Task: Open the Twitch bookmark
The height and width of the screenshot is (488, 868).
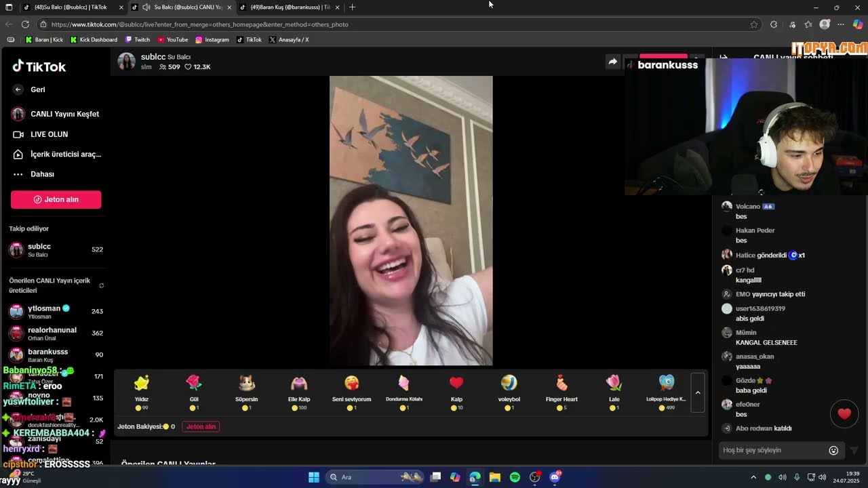Action: pos(138,40)
